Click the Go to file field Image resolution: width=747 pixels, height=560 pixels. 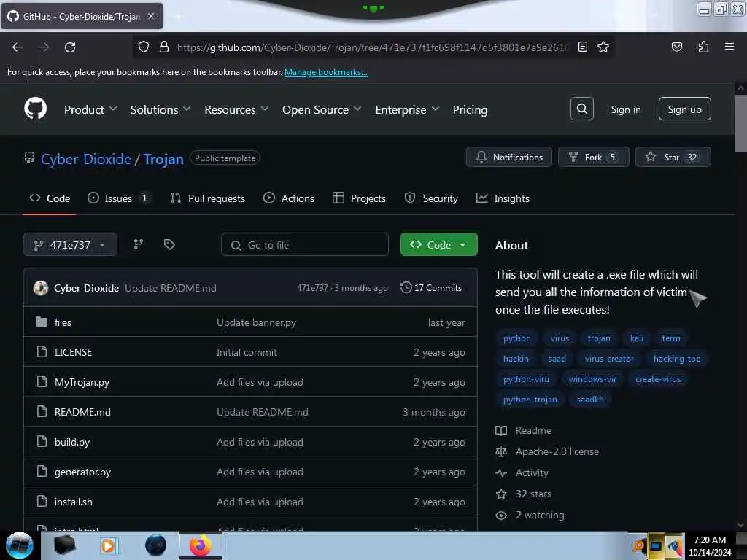pos(304,244)
